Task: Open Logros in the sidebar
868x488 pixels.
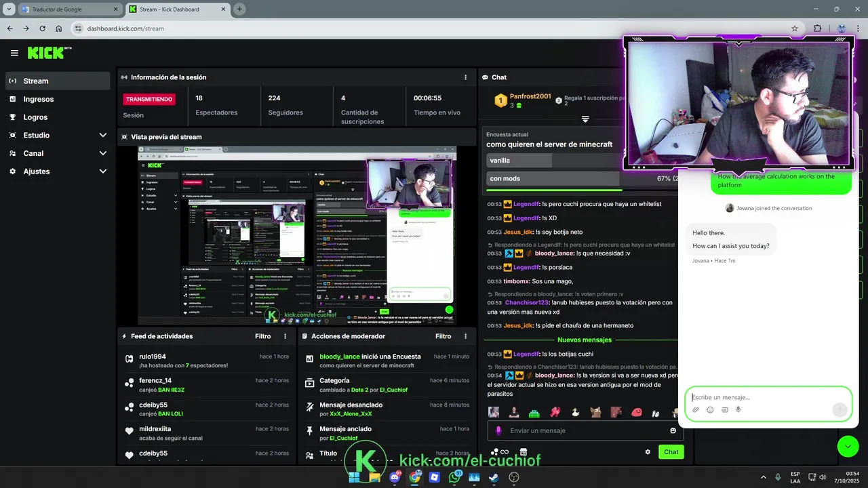Action: (58, 117)
